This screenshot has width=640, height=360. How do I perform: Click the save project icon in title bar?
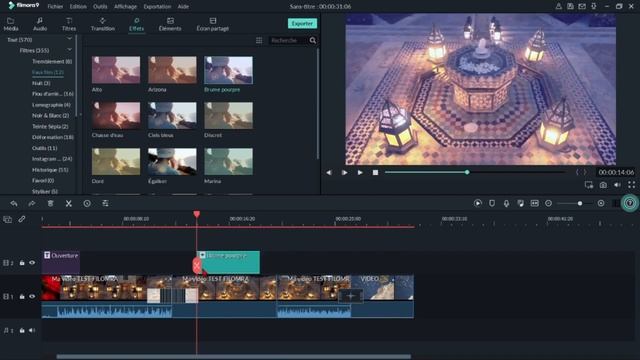click(570, 6)
